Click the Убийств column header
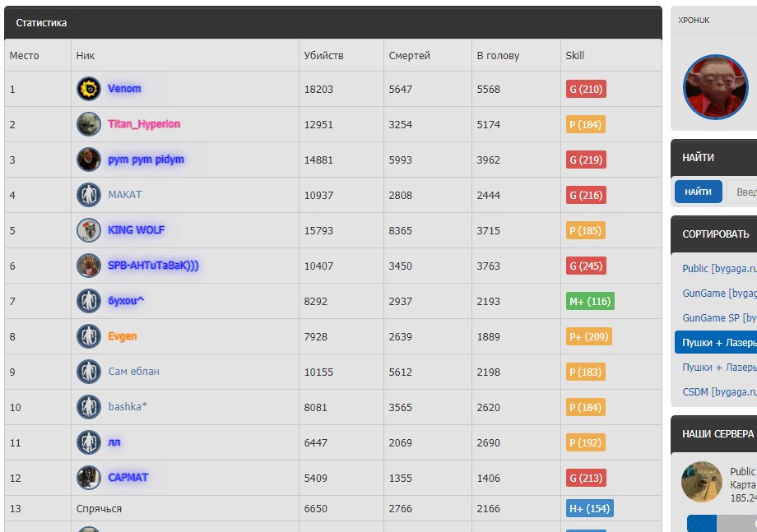This screenshot has height=532, width=757. click(x=323, y=56)
